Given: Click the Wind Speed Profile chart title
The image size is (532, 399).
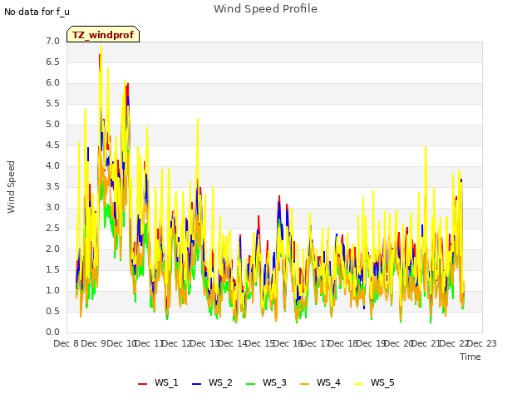Looking at the screenshot, I should pos(265,9).
